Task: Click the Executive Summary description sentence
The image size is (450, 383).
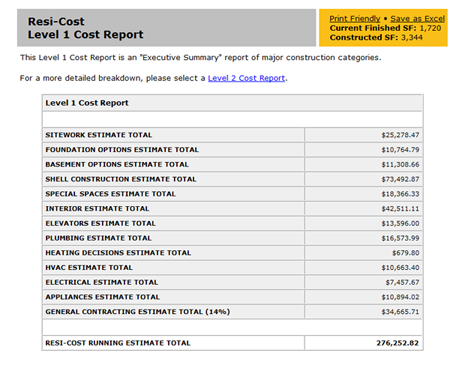Action: tap(201, 57)
